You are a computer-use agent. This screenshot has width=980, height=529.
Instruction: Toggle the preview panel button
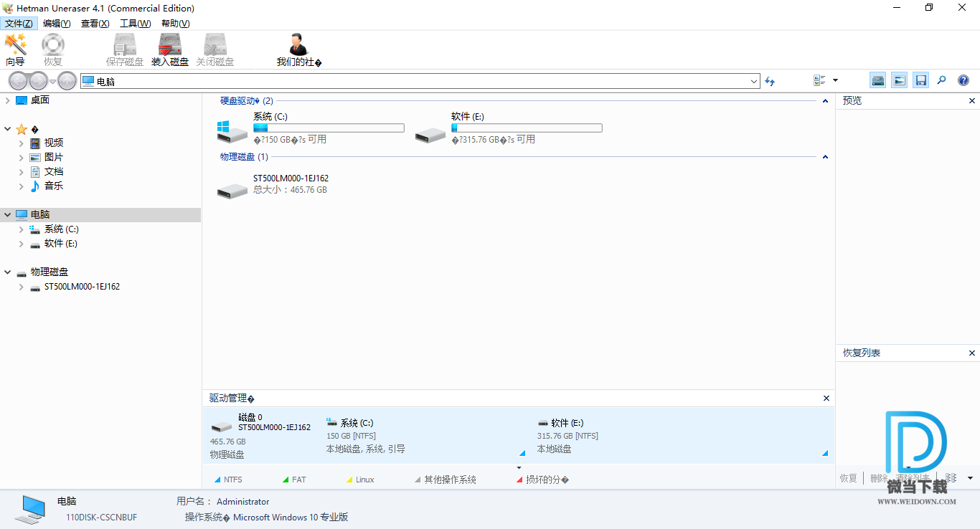(900, 80)
